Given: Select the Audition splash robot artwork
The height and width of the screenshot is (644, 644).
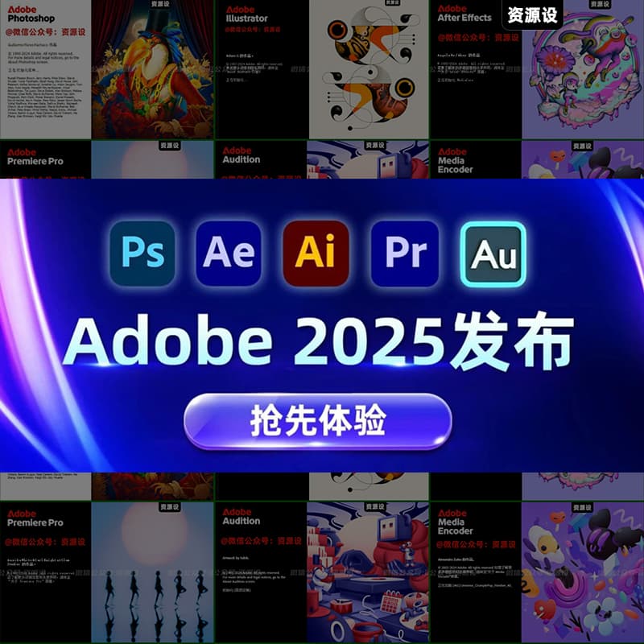Looking at the screenshot, I should [369, 573].
